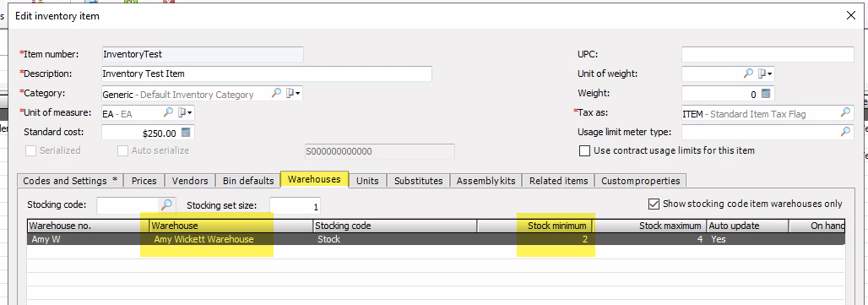Switch to Codes and Settings tab
This screenshot has width=868, height=305.
tap(70, 181)
